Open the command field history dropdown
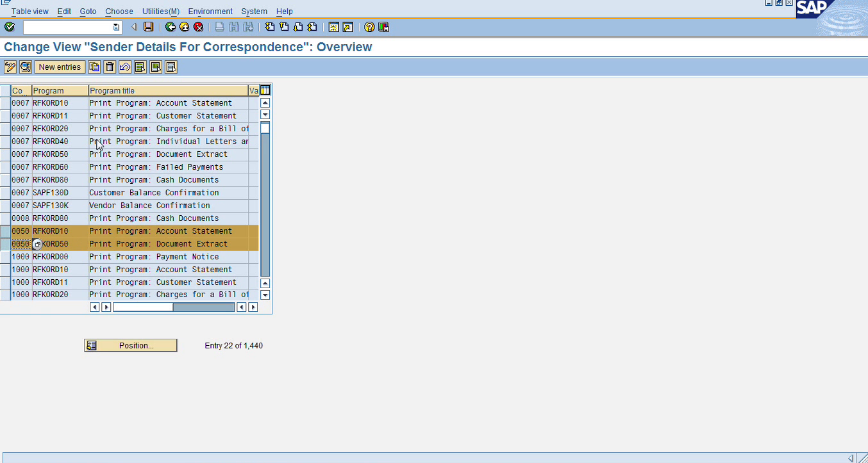The width and height of the screenshot is (868, 463). (x=116, y=27)
